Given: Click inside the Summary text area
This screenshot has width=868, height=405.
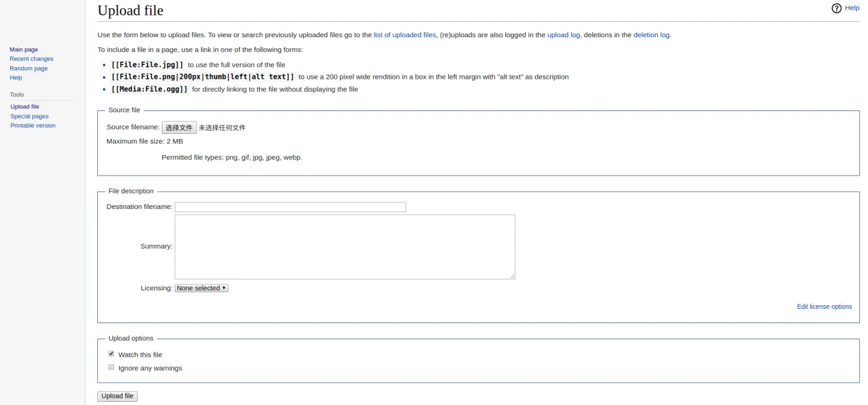Looking at the screenshot, I should (345, 246).
